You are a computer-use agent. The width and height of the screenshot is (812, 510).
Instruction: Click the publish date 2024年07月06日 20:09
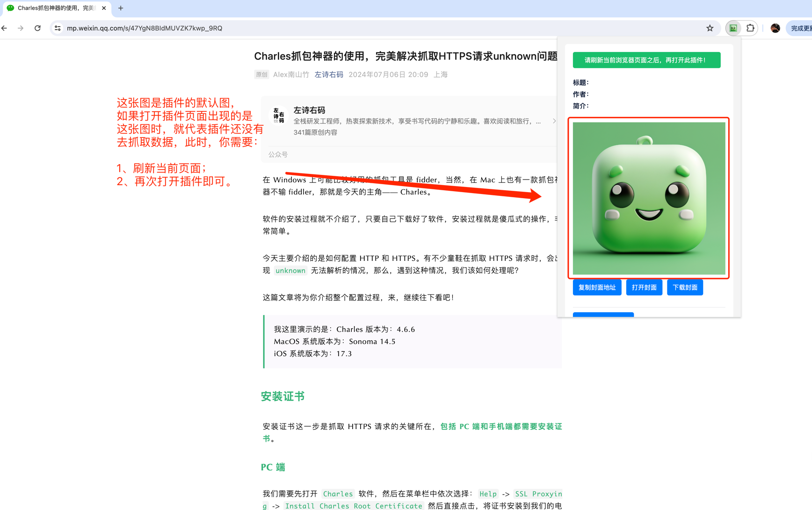point(388,74)
